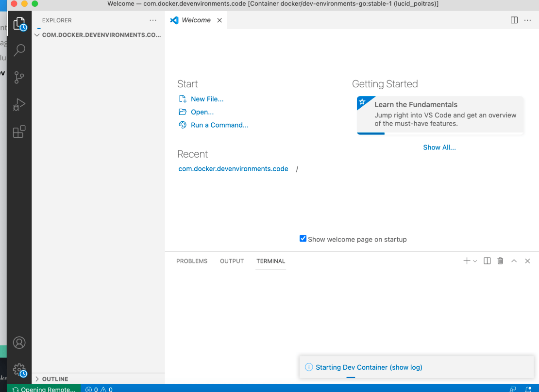539x392 pixels.
Task: Open the Manage gear icon
Action: (x=19, y=370)
